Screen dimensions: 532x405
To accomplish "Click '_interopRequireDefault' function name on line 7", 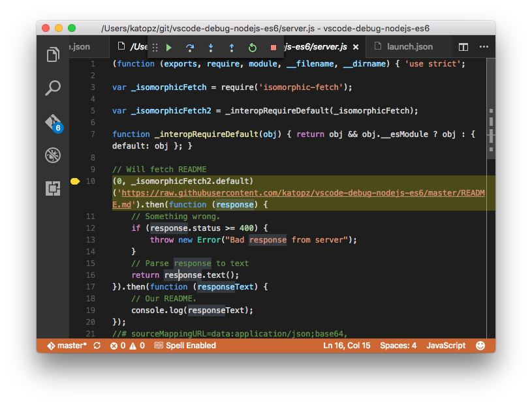I will tap(207, 134).
